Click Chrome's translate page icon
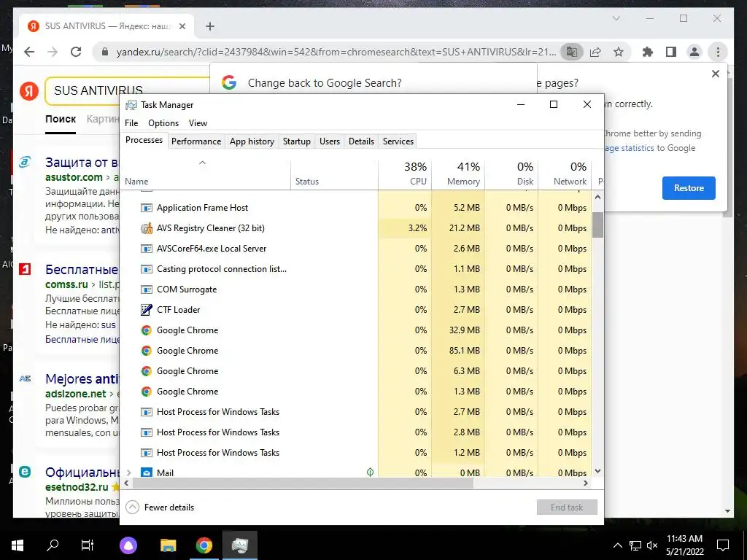This screenshot has height=560, width=747. (x=572, y=52)
